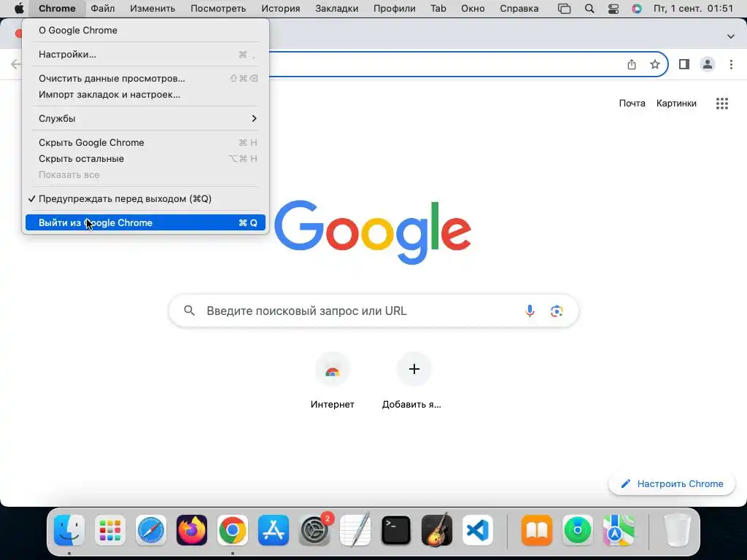This screenshot has width=747, height=560.
Task: Expand the tab search chevron
Action: tap(731, 36)
